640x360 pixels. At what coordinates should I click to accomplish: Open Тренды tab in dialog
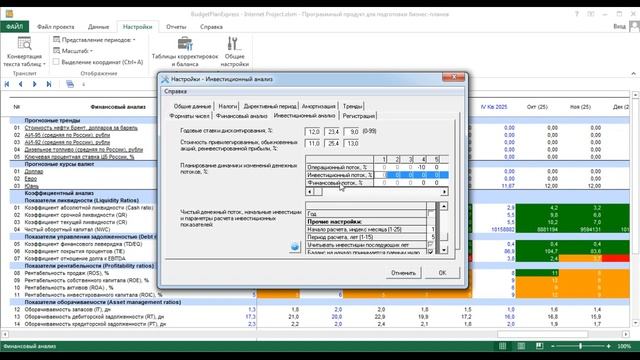coord(352,106)
